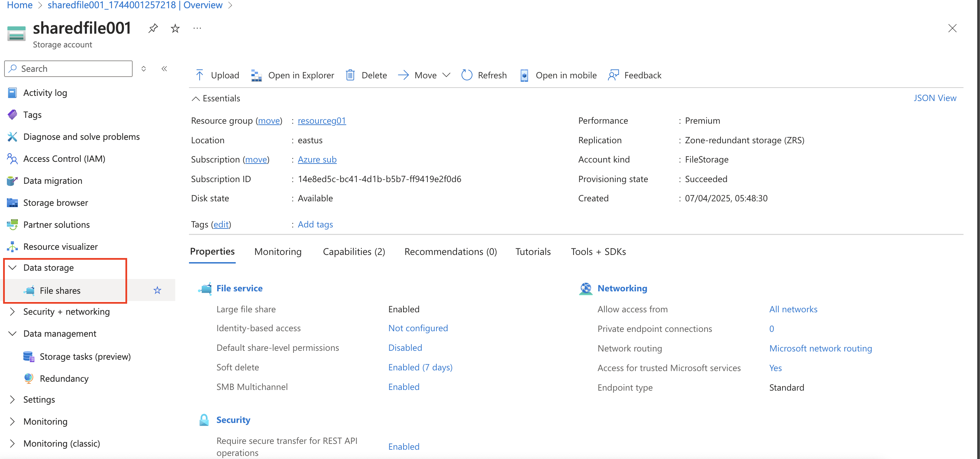Click Enabled for secure transfer
The width and height of the screenshot is (980, 459).
(x=404, y=447)
